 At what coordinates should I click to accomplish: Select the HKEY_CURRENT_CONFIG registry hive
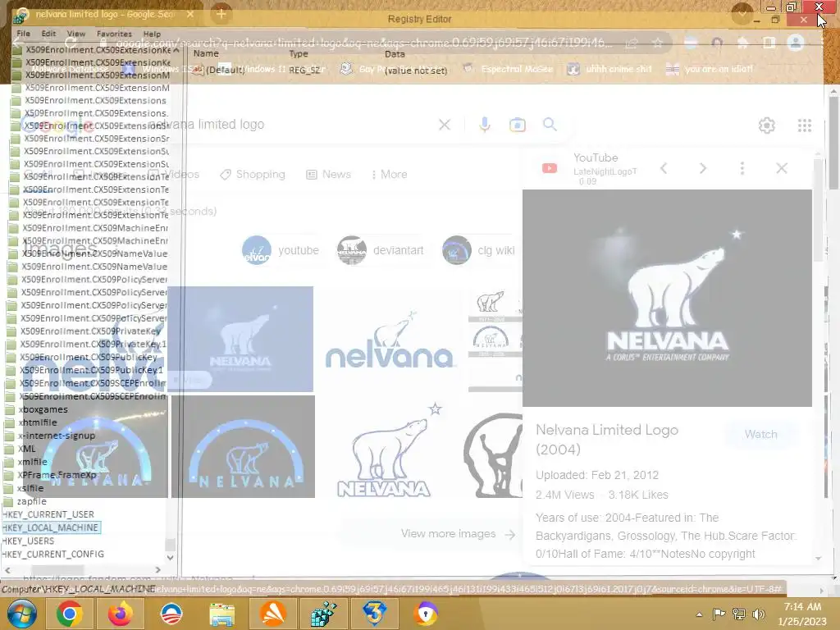coord(53,554)
